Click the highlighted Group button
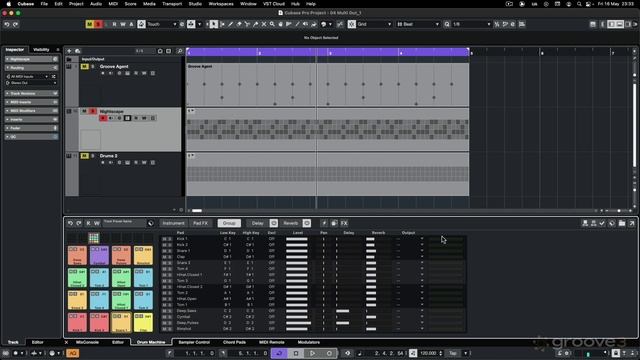The image size is (640, 360). [x=229, y=223]
